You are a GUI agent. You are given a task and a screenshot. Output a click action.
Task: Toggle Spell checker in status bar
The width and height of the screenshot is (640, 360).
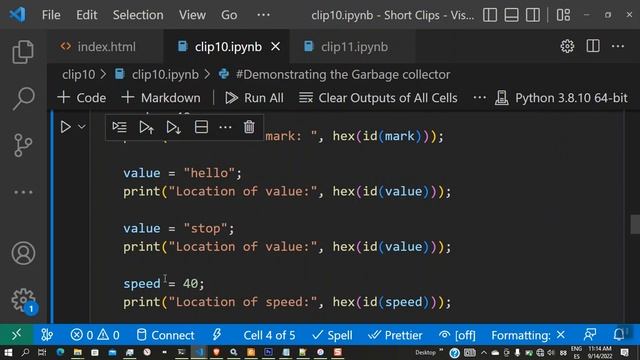332,335
